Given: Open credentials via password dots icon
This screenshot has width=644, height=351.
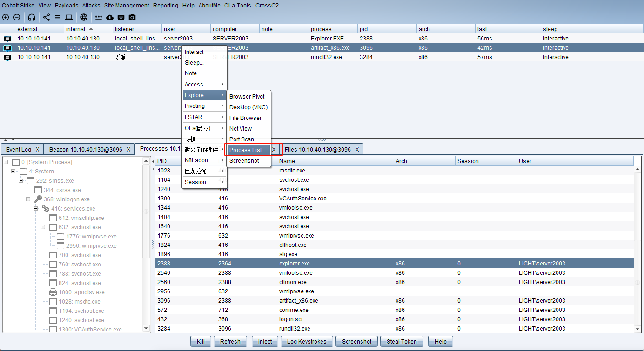Looking at the screenshot, I should [99, 17].
